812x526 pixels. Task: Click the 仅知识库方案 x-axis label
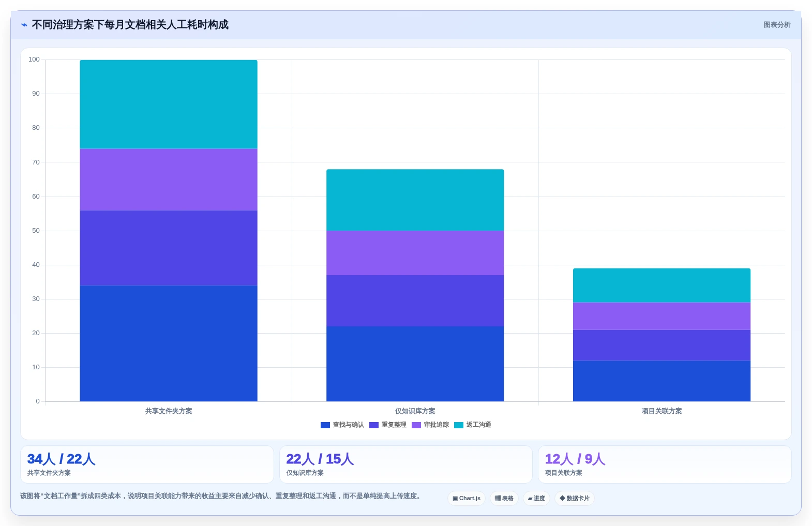click(415, 411)
